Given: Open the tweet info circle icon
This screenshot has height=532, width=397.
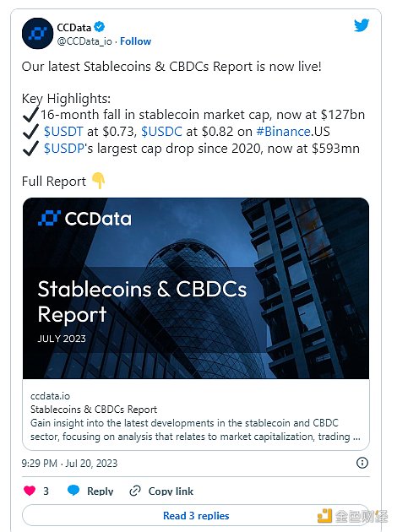Looking at the screenshot, I should [362, 463].
